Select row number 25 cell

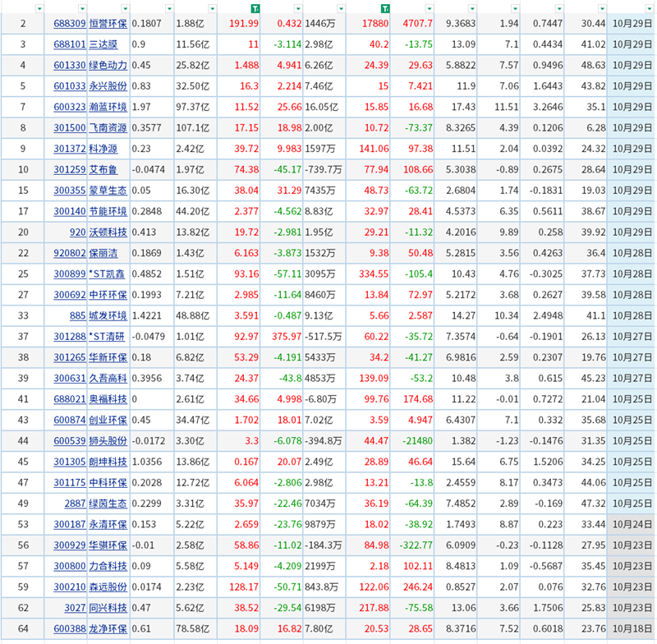click(x=23, y=274)
